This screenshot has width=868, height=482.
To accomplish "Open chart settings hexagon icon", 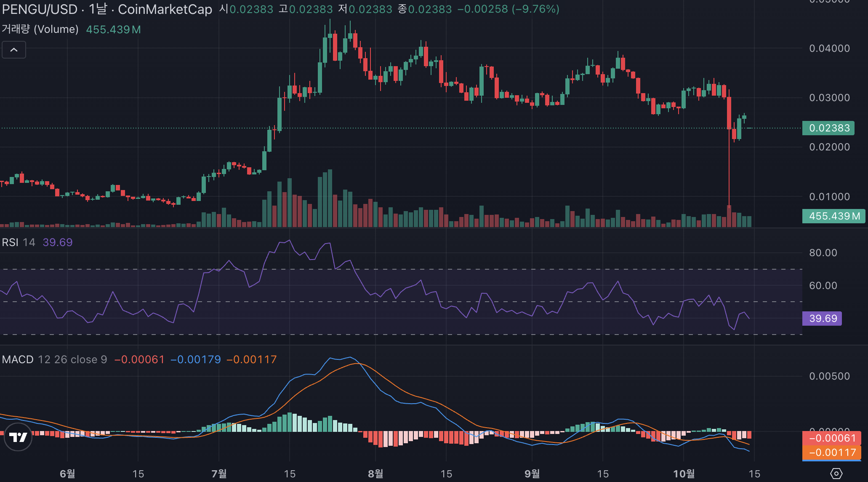I will (836, 474).
